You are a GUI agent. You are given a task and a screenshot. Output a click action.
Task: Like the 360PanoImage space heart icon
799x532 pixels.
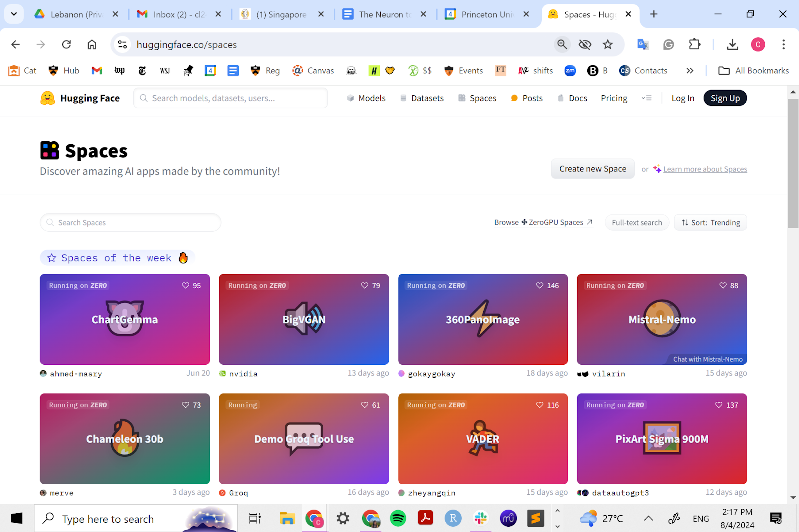pos(540,286)
